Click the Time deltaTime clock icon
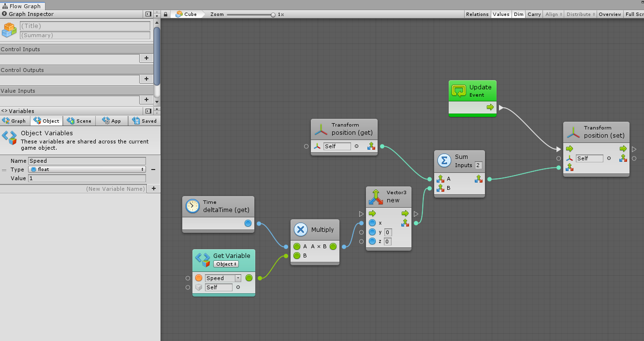 pyautogui.click(x=192, y=206)
